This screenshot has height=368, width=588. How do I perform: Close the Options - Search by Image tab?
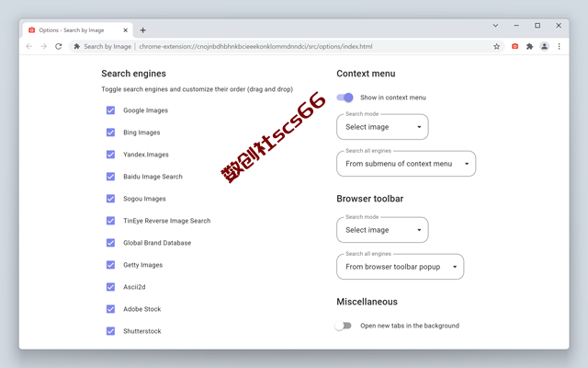click(125, 30)
